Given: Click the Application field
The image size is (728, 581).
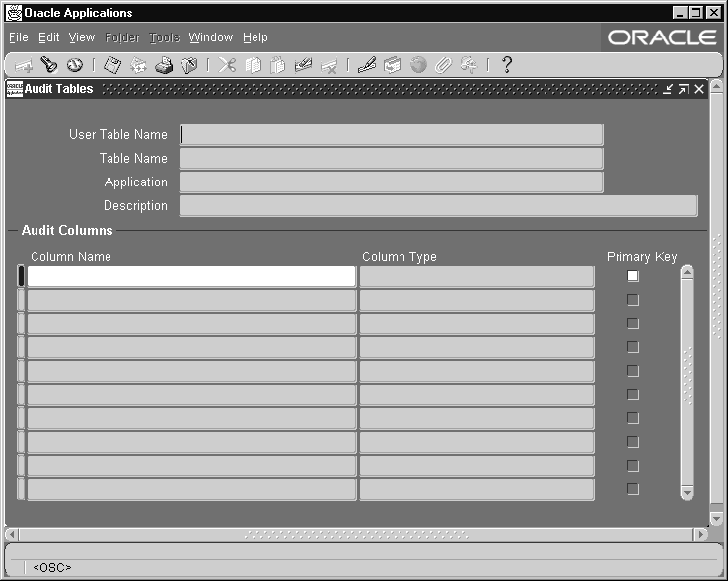Looking at the screenshot, I should tap(392, 182).
